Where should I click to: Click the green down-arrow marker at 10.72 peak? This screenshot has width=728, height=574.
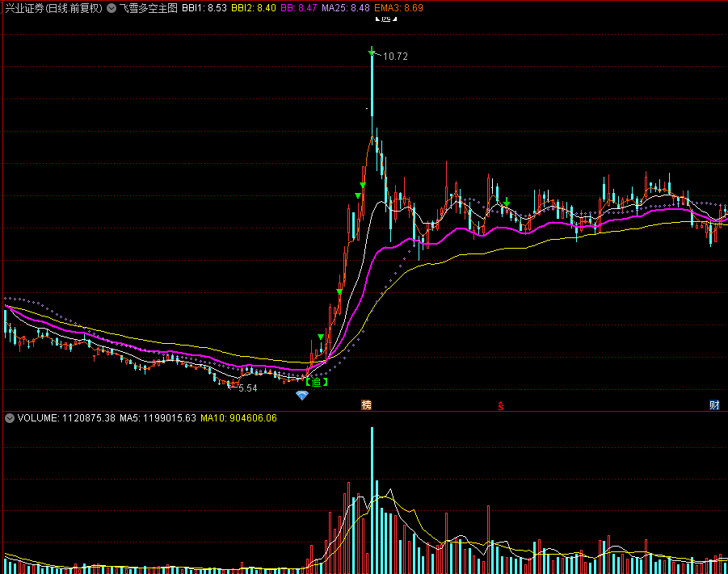372,51
